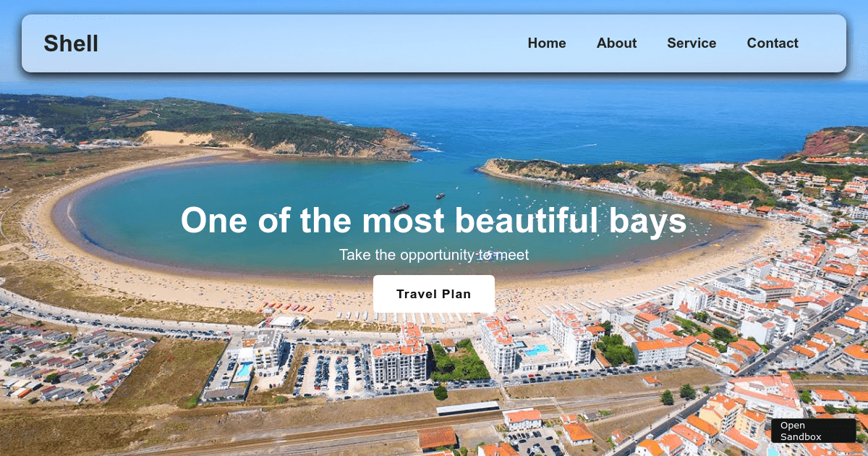Image resolution: width=868 pixels, height=456 pixels.
Task: Click the 'Take the opportunity to meet' subtitle
Action: (433, 255)
